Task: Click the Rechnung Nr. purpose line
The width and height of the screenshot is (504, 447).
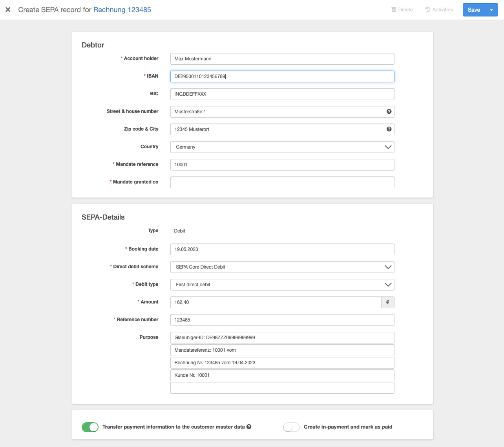Action: [x=282, y=363]
